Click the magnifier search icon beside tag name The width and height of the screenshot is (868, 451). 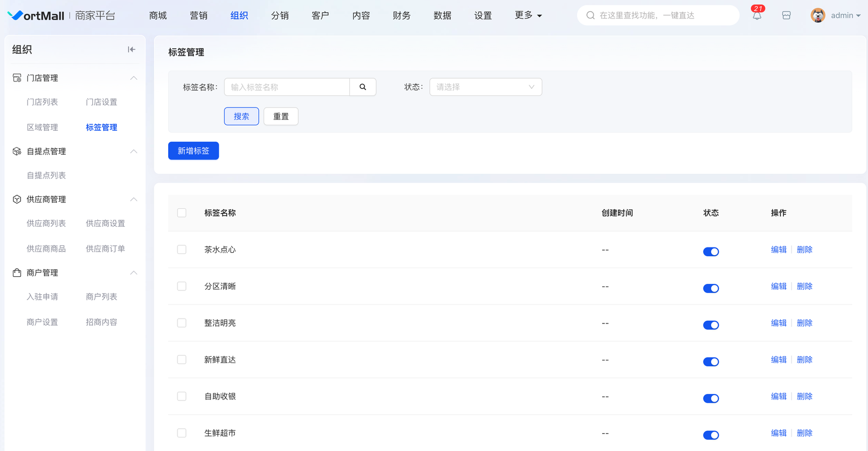point(363,87)
